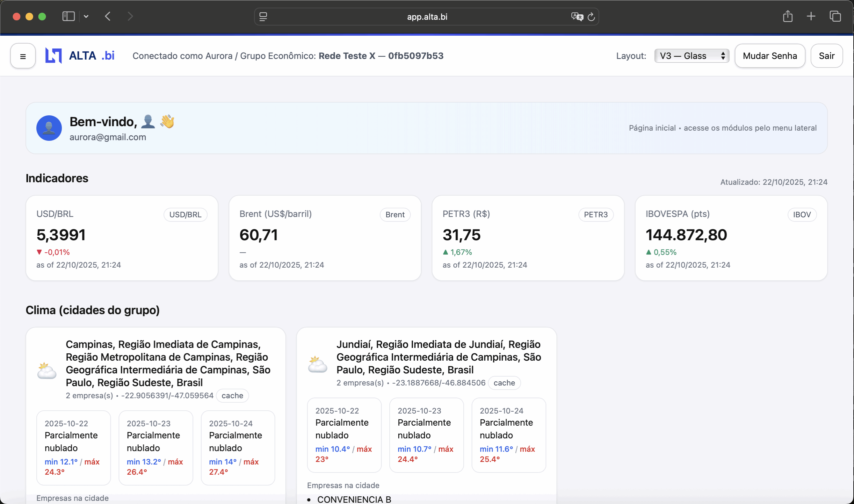Open the hamburger side menu
Image resolution: width=854 pixels, height=504 pixels.
pyautogui.click(x=23, y=56)
